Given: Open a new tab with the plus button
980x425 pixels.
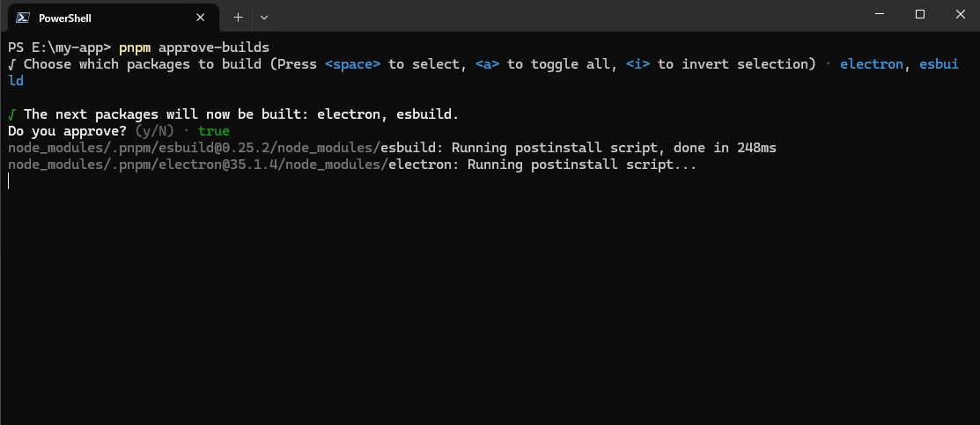Looking at the screenshot, I should [238, 18].
